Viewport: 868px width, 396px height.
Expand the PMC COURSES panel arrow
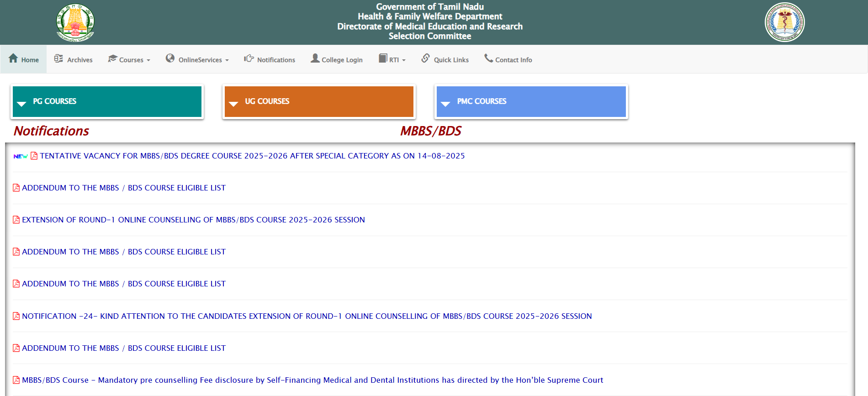point(445,104)
